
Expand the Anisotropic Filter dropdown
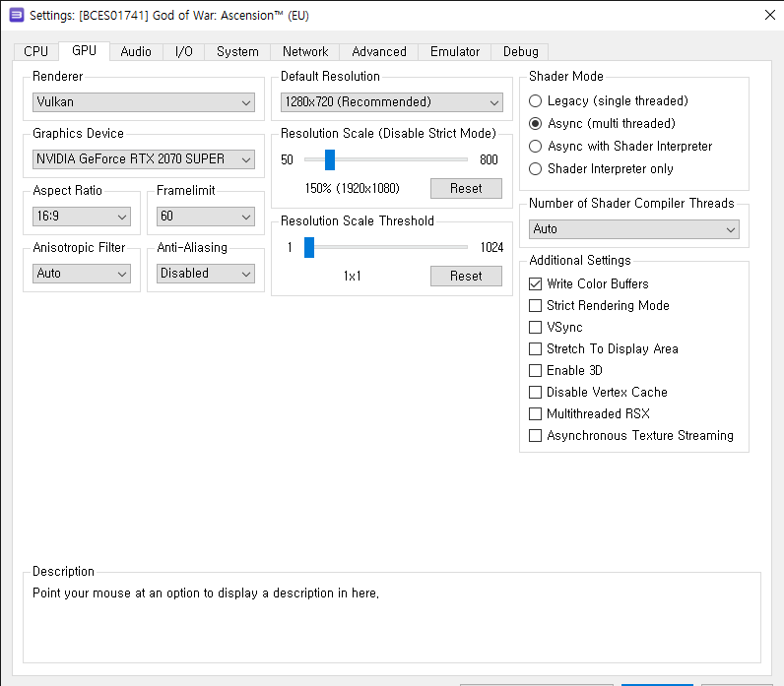[x=82, y=274]
